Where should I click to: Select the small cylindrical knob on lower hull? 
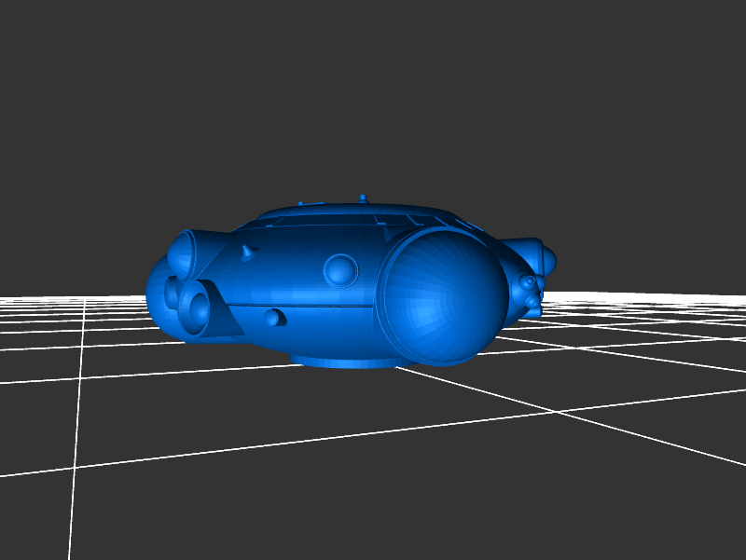point(273,318)
